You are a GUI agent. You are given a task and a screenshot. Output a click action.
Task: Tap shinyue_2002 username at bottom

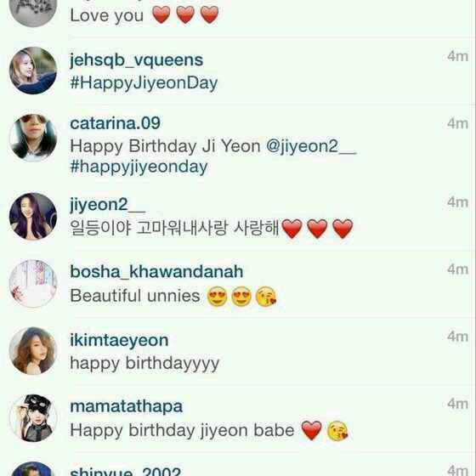(126, 472)
